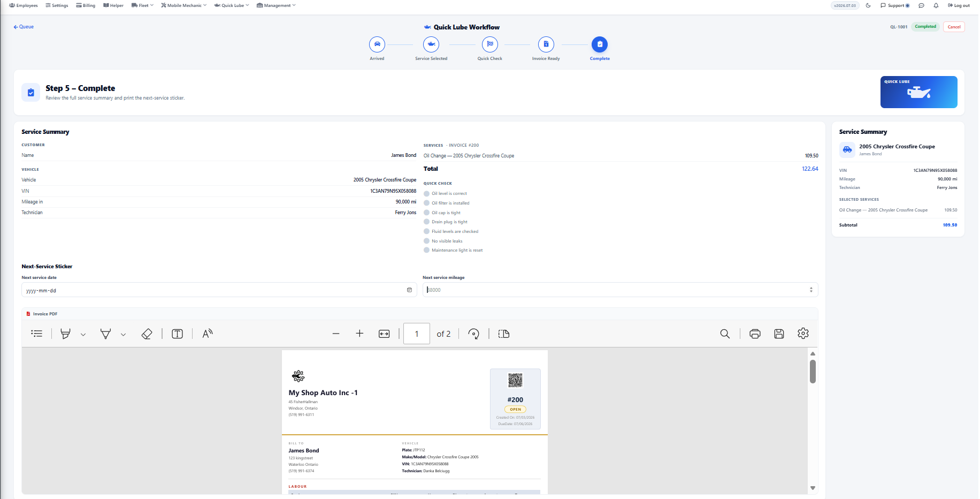Select the PDF highlighter tool
This screenshot has width=980, height=499.
click(x=65, y=334)
